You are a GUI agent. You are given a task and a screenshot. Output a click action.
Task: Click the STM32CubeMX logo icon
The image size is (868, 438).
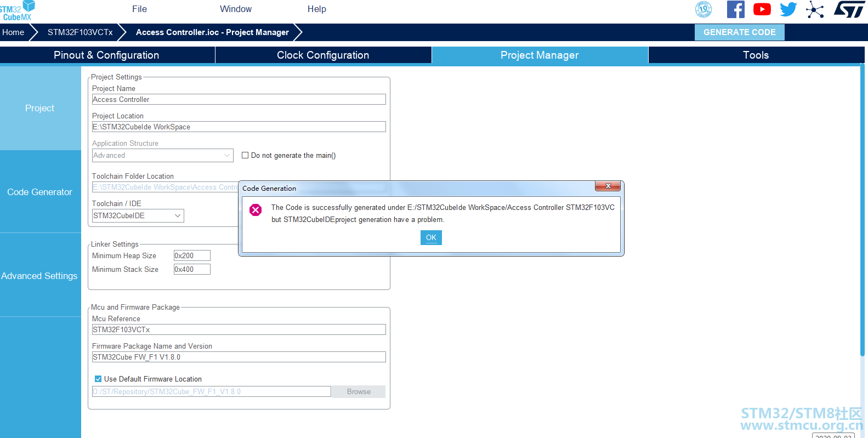17,11
